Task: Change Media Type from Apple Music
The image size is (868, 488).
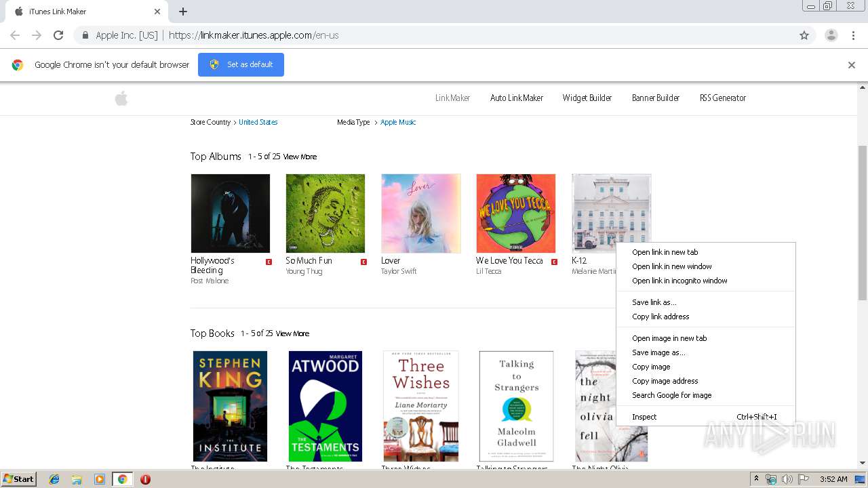Action: 398,122
